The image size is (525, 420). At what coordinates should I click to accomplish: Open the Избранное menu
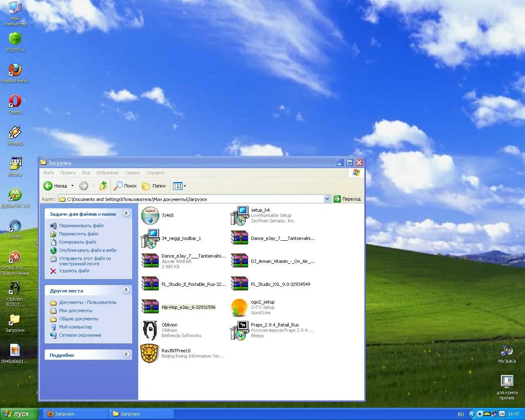coord(107,173)
